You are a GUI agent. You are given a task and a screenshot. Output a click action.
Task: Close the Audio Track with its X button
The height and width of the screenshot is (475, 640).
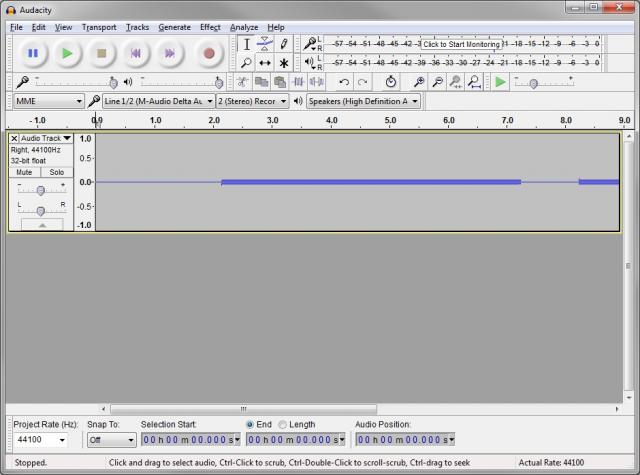tap(14, 138)
